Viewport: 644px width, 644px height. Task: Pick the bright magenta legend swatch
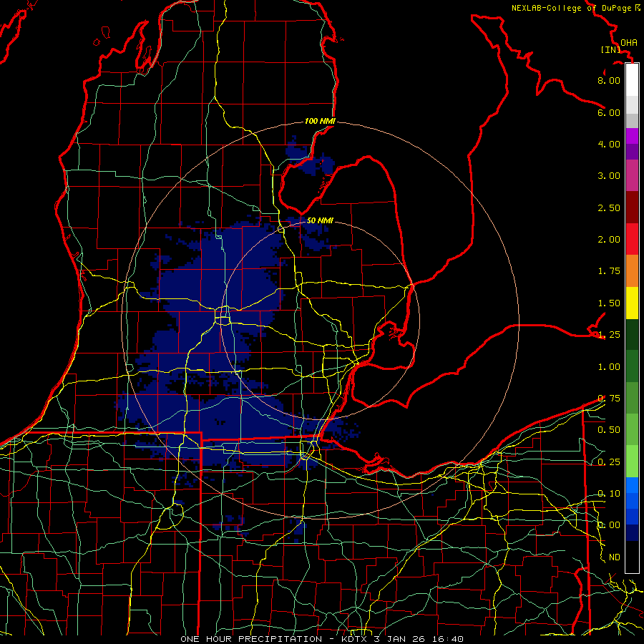(632, 135)
